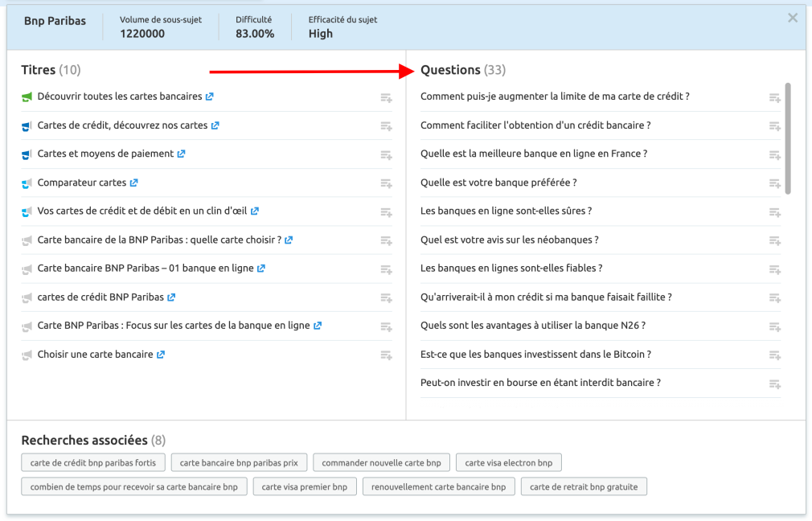Select related search 'carte de crédit bnp paribas fortis'
The width and height of the screenshot is (812, 521).
pos(93,463)
